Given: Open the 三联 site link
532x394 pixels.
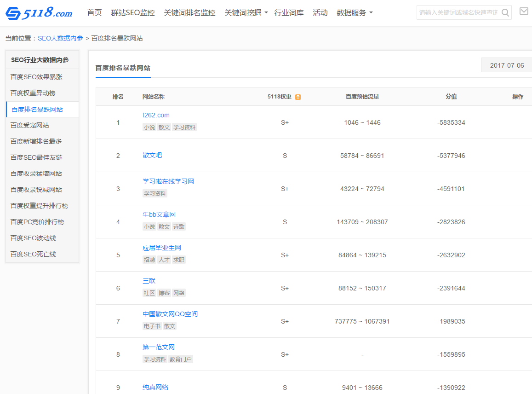Looking at the screenshot, I should [x=149, y=281].
